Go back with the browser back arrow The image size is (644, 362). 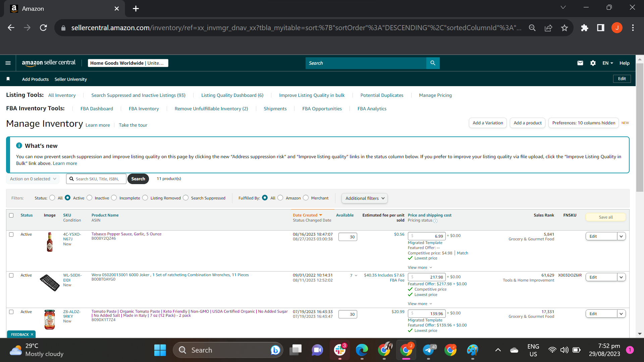(x=11, y=28)
